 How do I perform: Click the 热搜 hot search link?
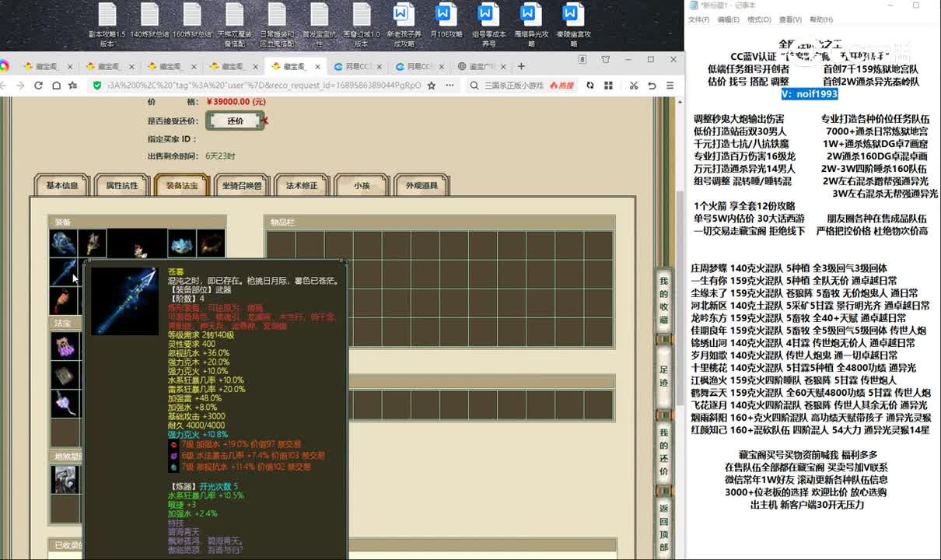[x=561, y=86]
